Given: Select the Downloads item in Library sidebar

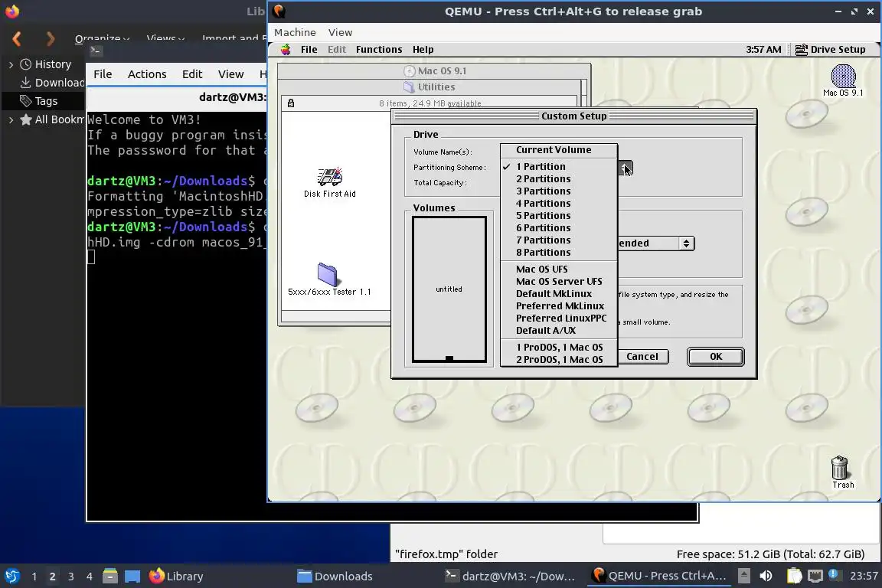Looking at the screenshot, I should pos(52,83).
